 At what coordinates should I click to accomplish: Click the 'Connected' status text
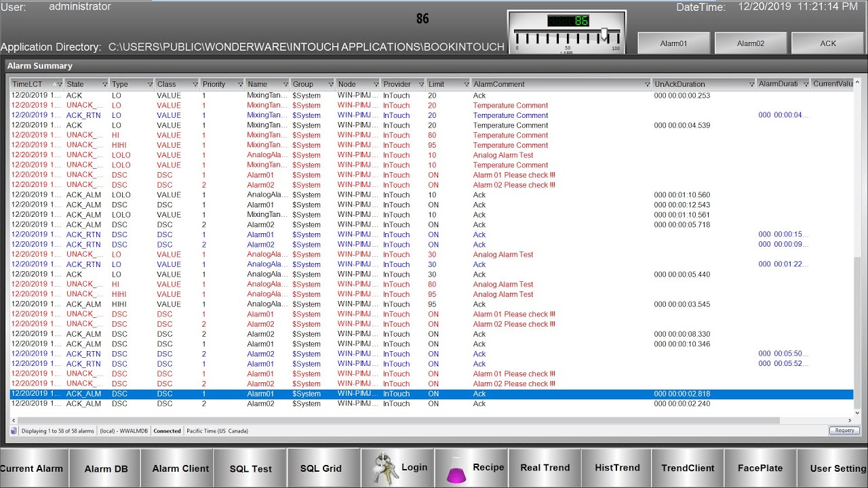pos(167,431)
